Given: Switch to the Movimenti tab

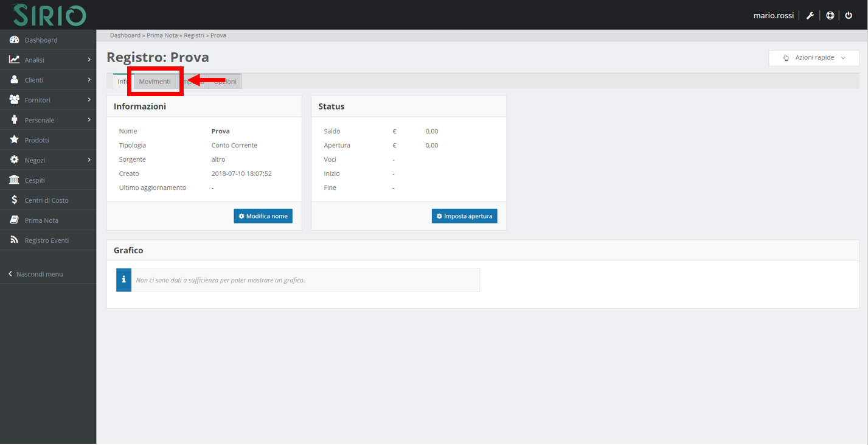Looking at the screenshot, I should pos(155,82).
